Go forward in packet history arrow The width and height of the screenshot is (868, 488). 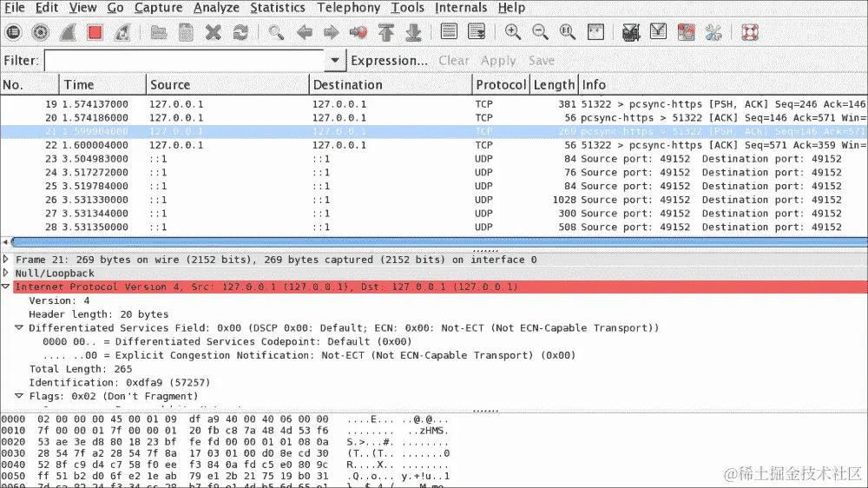coord(331,33)
